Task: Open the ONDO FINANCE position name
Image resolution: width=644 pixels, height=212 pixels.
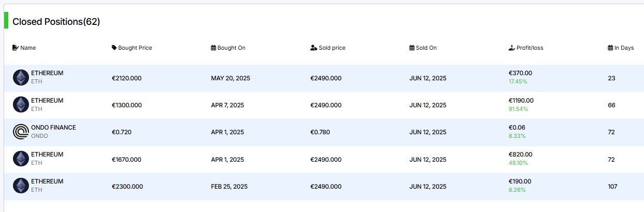Action: pyautogui.click(x=53, y=128)
